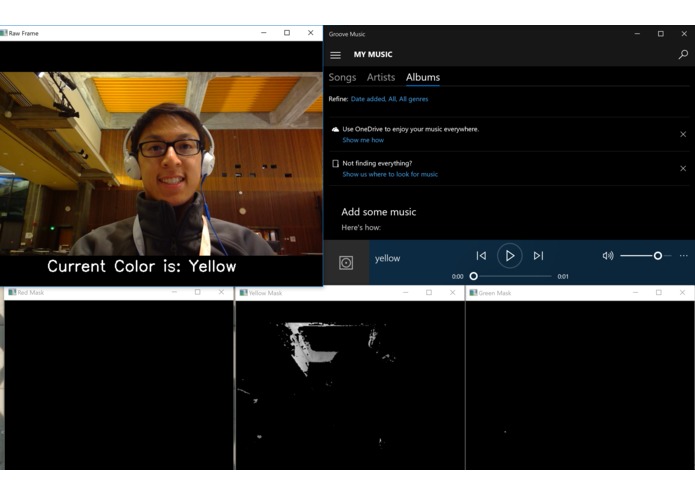The height and width of the screenshot is (494, 695).
Task: Close the Red Mask window
Action: (221, 292)
